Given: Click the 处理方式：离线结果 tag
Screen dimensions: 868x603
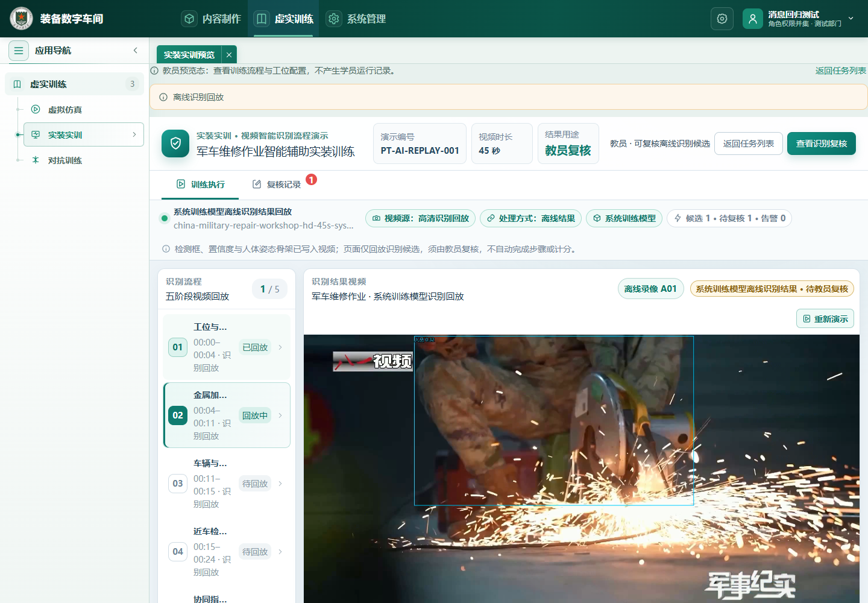Looking at the screenshot, I should 531,218.
